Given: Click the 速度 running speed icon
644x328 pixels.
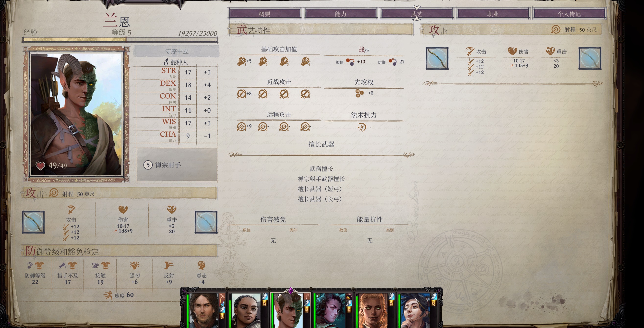Looking at the screenshot, I should (x=108, y=295).
